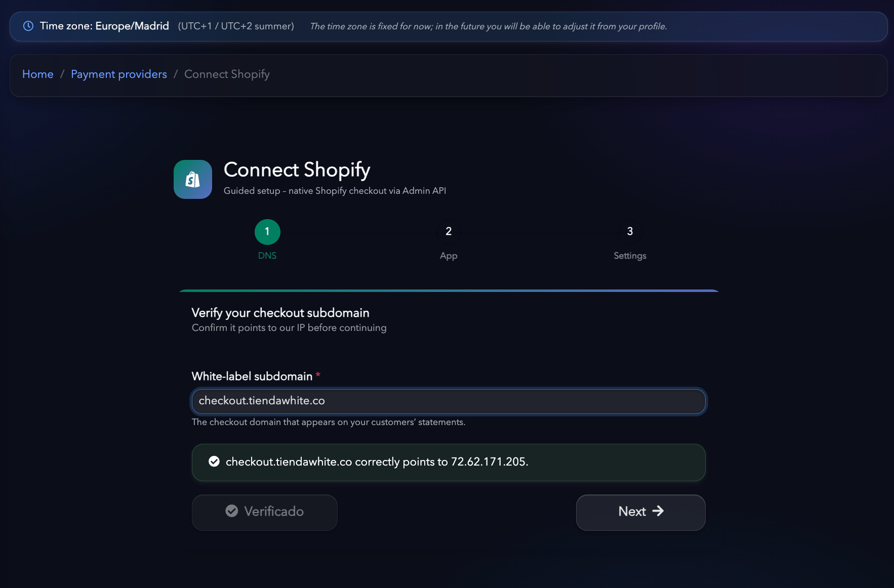
Task: Open the Home breadcrumb link
Action: coord(38,74)
